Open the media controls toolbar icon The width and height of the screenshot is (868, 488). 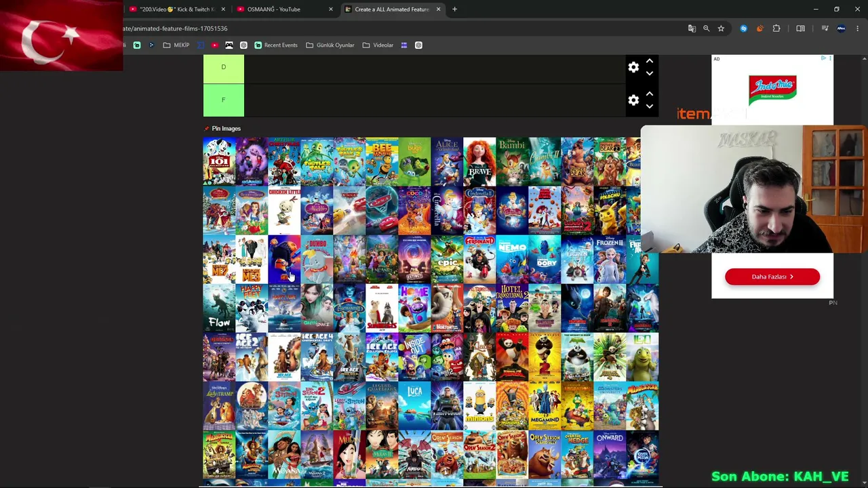[825, 28]
